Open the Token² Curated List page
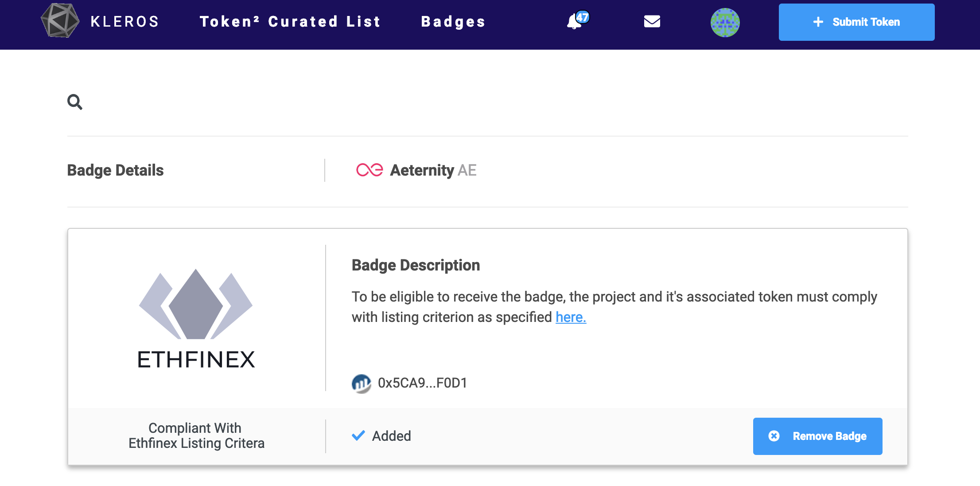This screenshot has width=980, height=486. click(290, 21)
